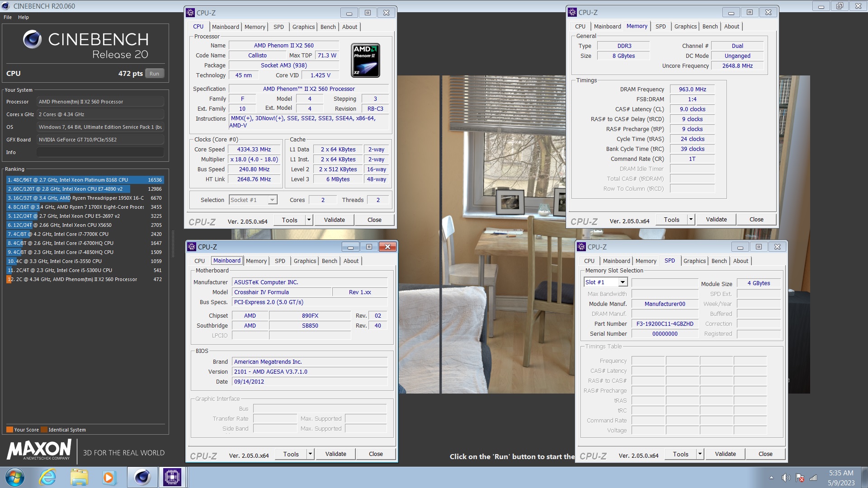This screenshot has width=868, height=488.
Task: Open Tools dropdown arrow in SPD CPU-Z window
Action: click(x=700, y=454)
